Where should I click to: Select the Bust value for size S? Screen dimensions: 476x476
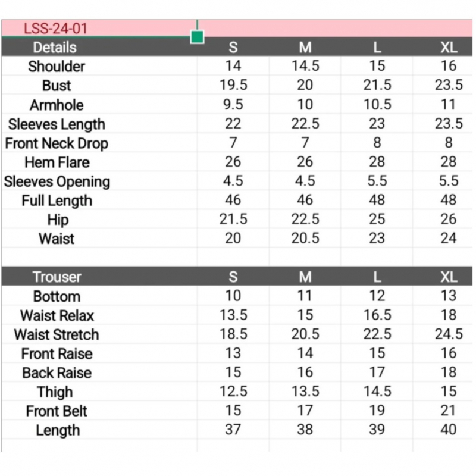[x=233, y=85]
